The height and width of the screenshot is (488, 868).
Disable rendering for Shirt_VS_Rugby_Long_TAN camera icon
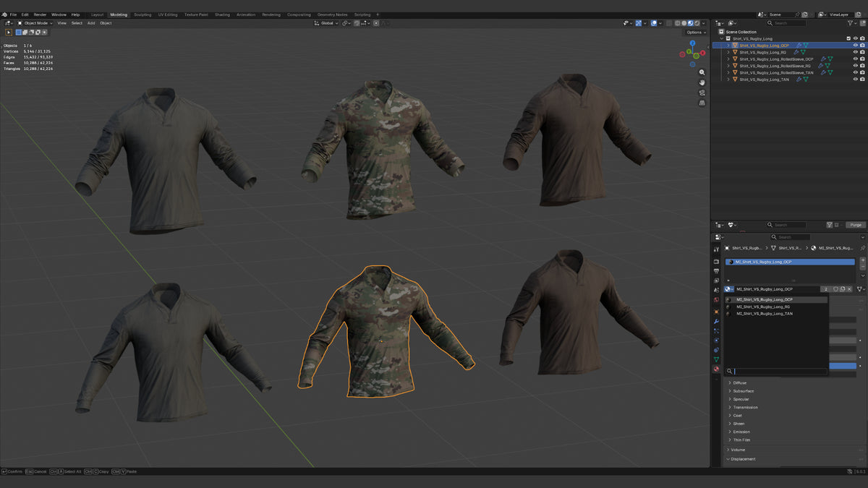tap(862, 80)
